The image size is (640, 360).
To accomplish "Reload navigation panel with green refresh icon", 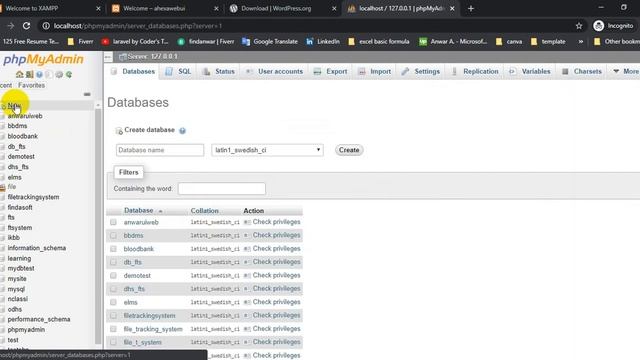I will coord(69,74).
